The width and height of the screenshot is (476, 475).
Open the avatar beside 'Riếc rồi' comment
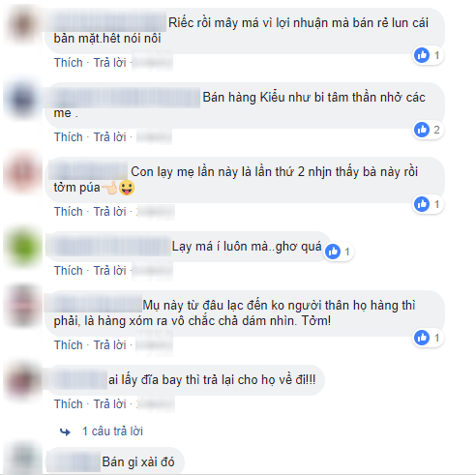click(x=23, y=25)
